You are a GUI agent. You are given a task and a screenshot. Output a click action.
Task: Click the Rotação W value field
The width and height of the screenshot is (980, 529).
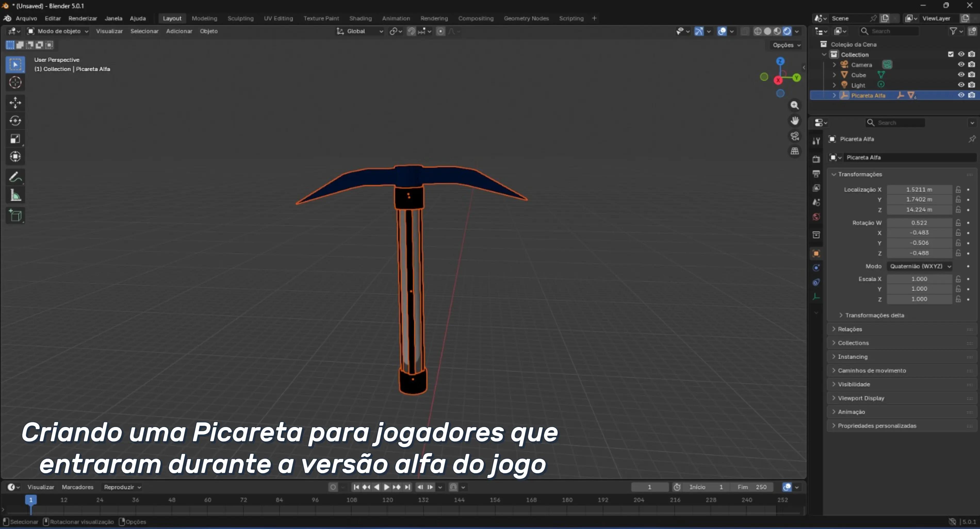tap(919, 223)
